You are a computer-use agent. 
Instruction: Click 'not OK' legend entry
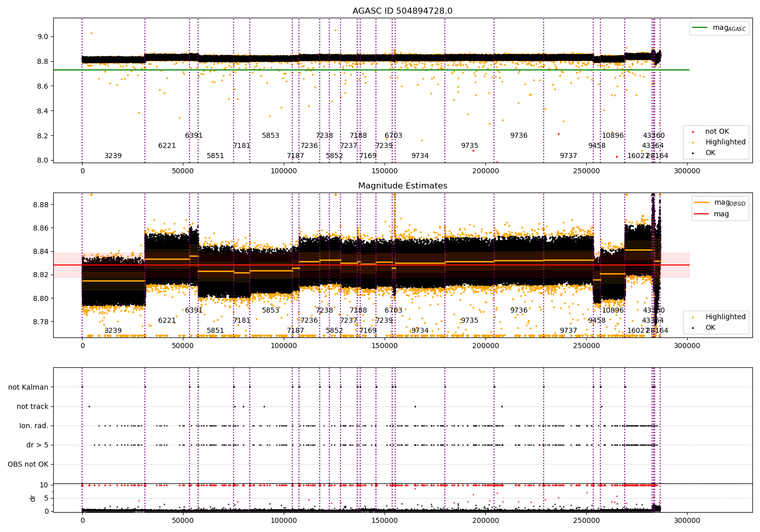click(x=710, y=132)
